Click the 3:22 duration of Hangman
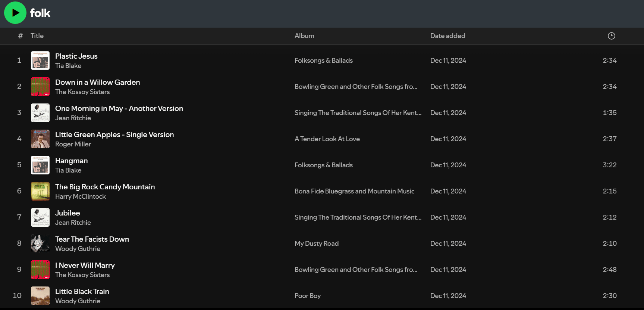644x310 pixels. [610, 165]
